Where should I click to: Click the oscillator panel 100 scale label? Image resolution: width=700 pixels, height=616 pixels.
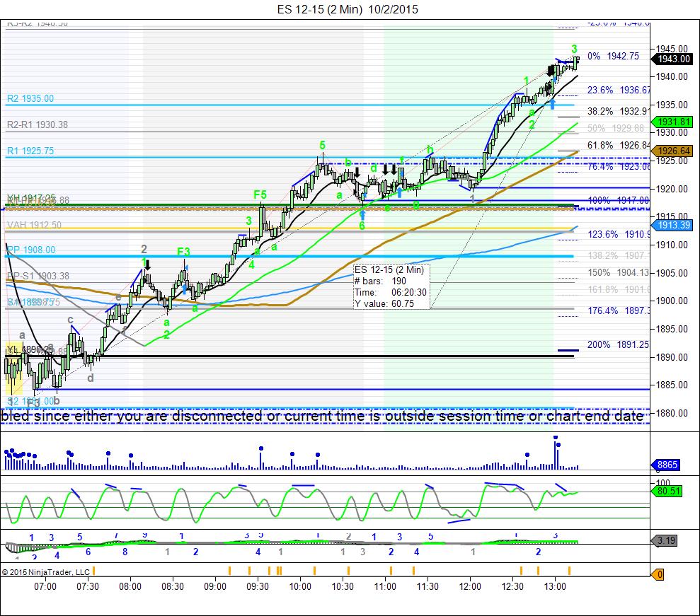point(663,482)
